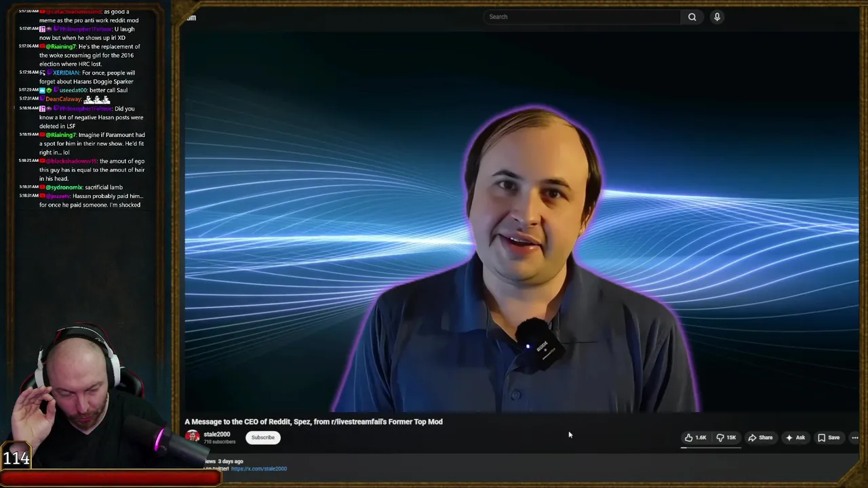Viewport: 868px width, 488px height.
Task: Click the YouTube search magnifier button
Action: pos(692,17)
